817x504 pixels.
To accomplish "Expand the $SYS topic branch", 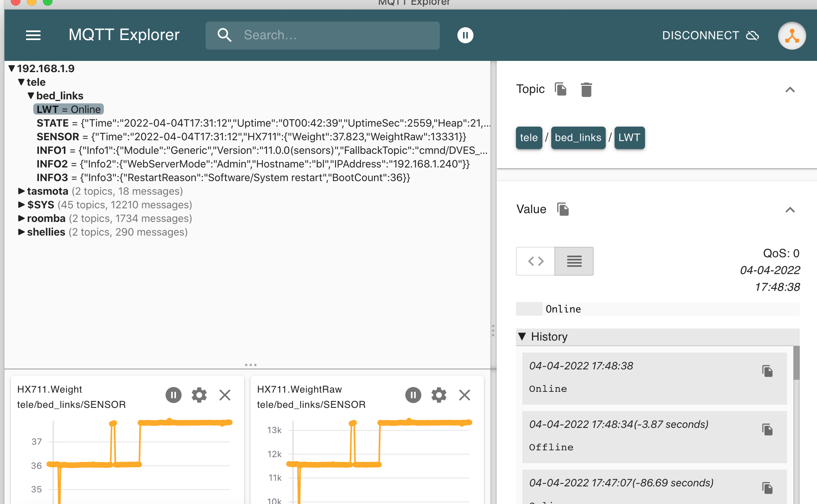I will [22, 205].
